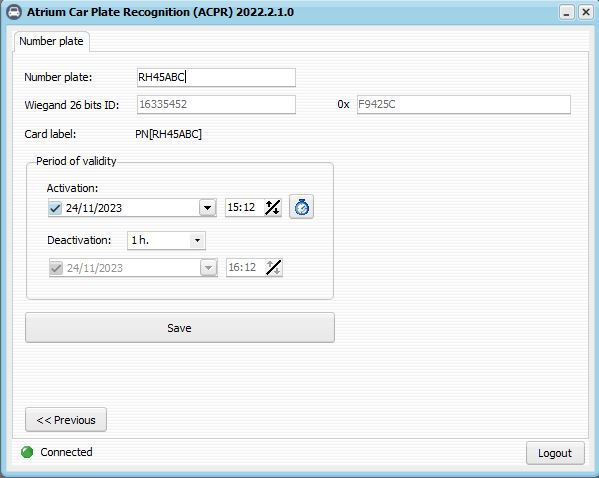Viewport: 599px width, 478px height.
Task: Click the Logout button
Action: (555, 453)
